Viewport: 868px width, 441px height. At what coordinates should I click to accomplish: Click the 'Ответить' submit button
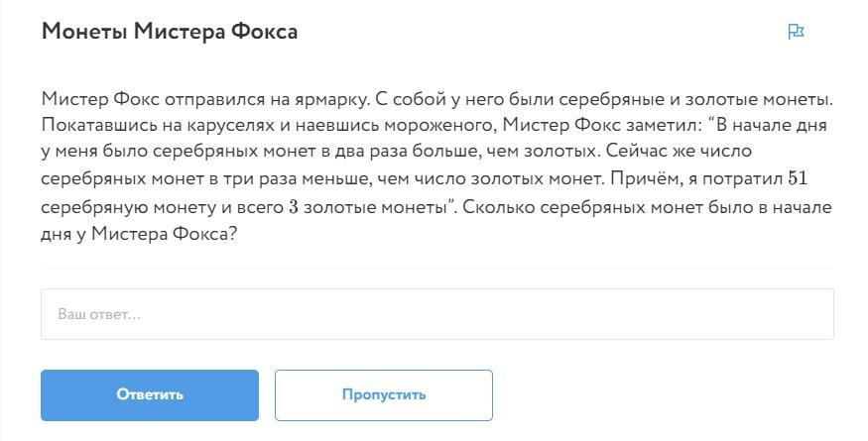tap(150, 394)
